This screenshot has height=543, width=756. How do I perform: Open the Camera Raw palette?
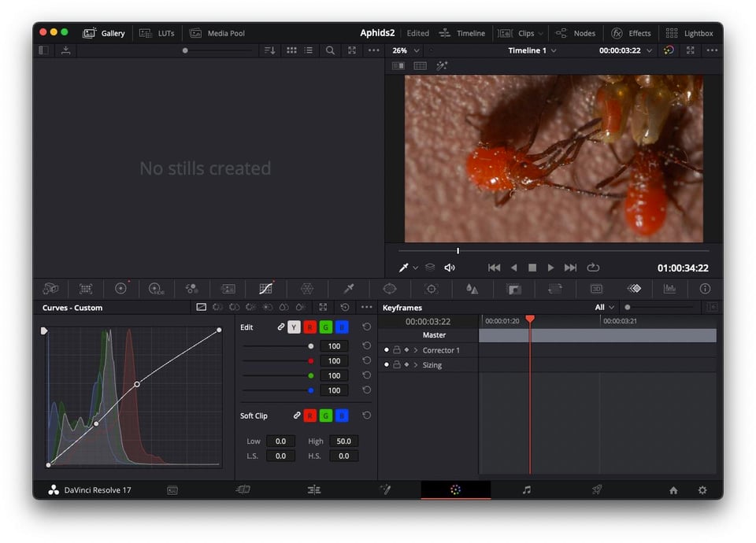point(50,289)
